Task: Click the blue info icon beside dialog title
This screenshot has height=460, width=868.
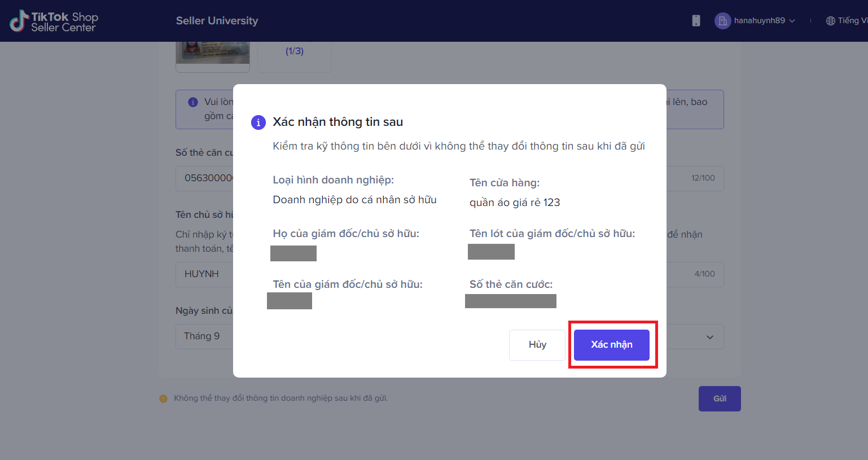Action: (258, 122)
